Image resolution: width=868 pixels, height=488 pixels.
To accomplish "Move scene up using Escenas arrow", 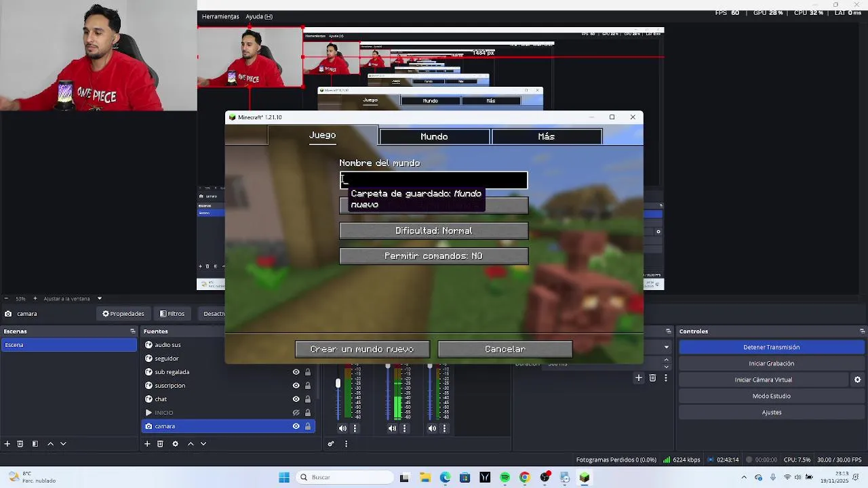I will (50, 444).
